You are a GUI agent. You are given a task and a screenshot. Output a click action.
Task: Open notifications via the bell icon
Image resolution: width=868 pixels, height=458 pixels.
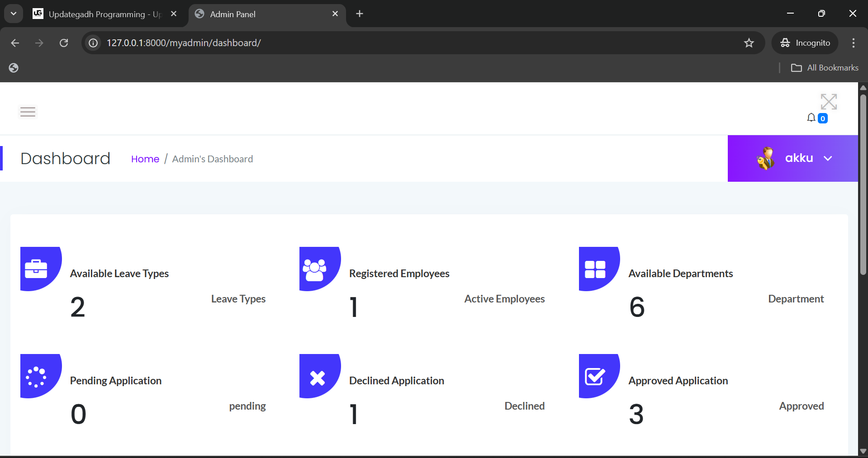(x=811, y=117)
